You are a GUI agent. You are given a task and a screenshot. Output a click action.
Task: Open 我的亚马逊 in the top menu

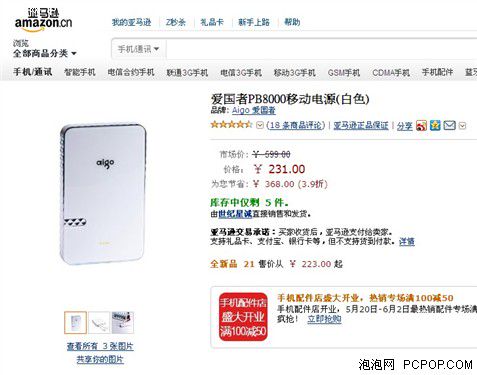(131, 22)
